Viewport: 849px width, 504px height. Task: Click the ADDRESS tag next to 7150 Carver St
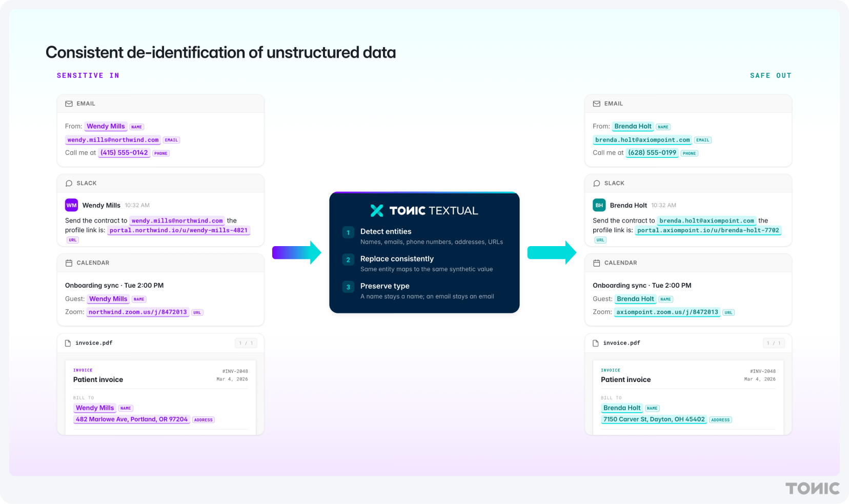pos(720,420)
